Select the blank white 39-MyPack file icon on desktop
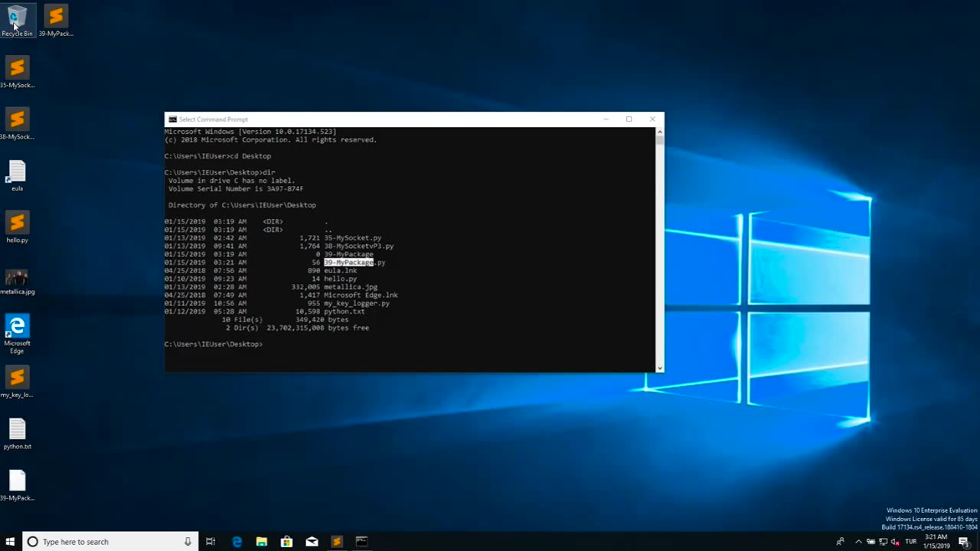This screenshot has width=980, height=551. coord(17,484)
